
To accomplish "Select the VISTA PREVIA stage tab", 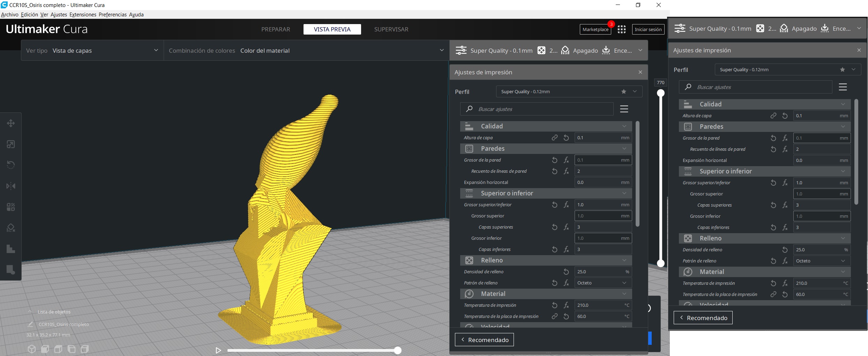I will [332, 29].
